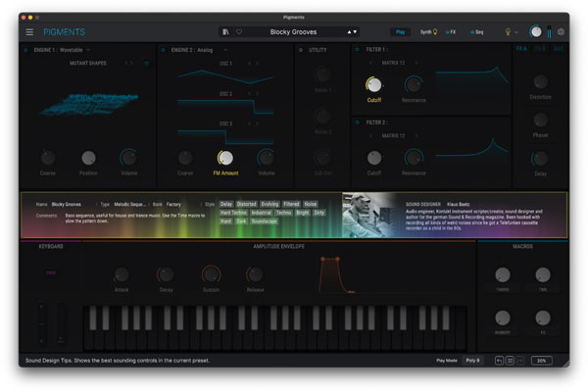The height and width of the screenshot is (392, 588).
Task: Open wavetable browser icon beside Mutant Shapes
Action: [147, 63]
